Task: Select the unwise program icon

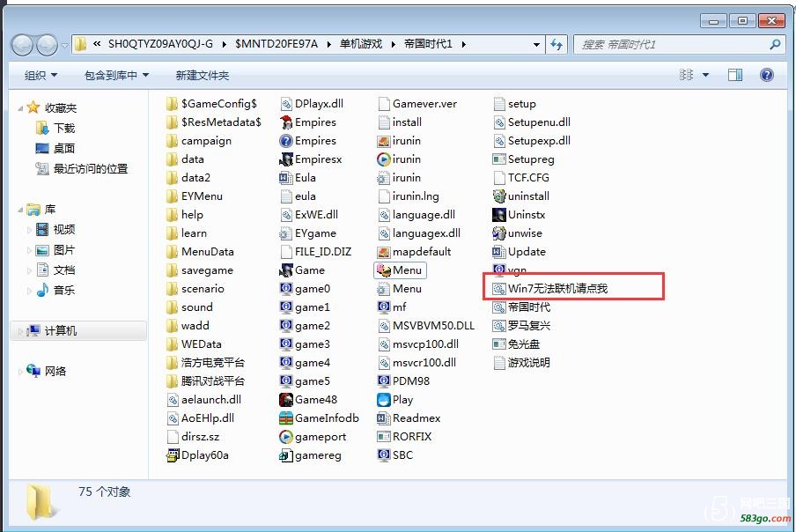Action: point(499,233)
